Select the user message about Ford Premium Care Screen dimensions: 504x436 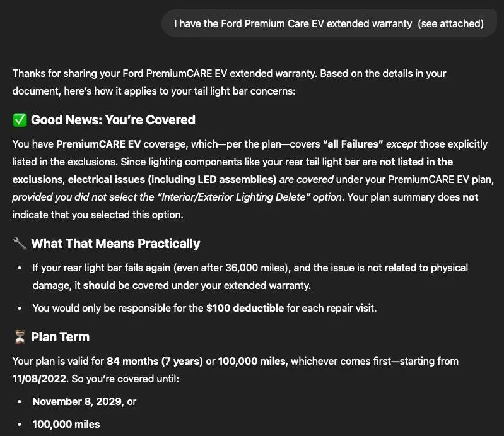[x=329, y=24]
